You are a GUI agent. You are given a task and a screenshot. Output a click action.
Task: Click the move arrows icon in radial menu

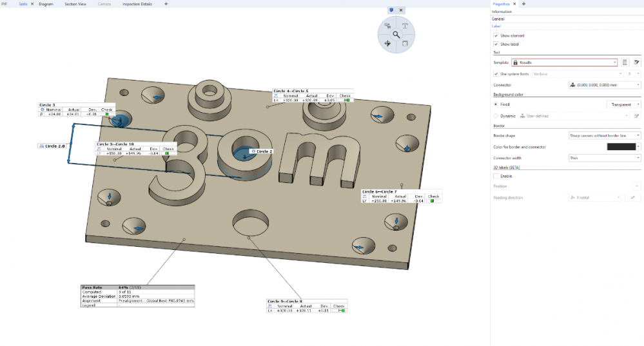point(387,43)
